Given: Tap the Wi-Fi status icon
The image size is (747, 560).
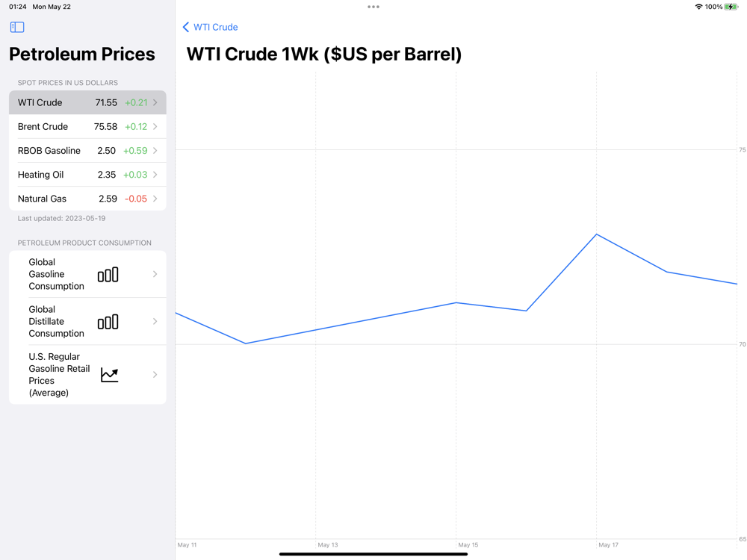Looking at the screenshot, I should coord(698,7).
